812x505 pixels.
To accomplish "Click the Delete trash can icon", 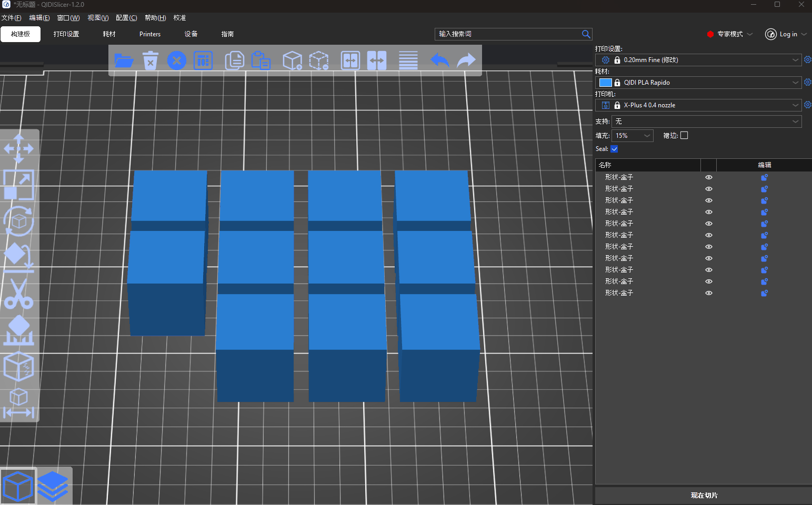I will pos(151,60).
